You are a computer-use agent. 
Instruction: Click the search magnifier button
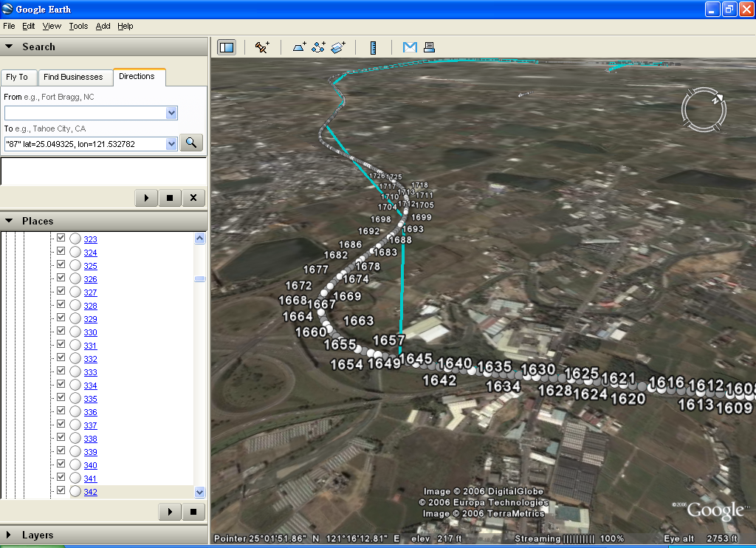[x=191, y=143]
